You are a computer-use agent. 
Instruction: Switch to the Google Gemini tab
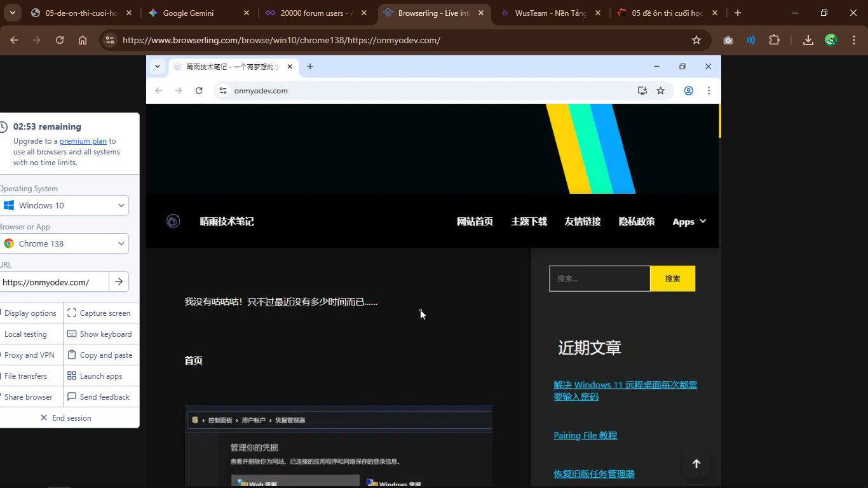click(x=188, y=13)
